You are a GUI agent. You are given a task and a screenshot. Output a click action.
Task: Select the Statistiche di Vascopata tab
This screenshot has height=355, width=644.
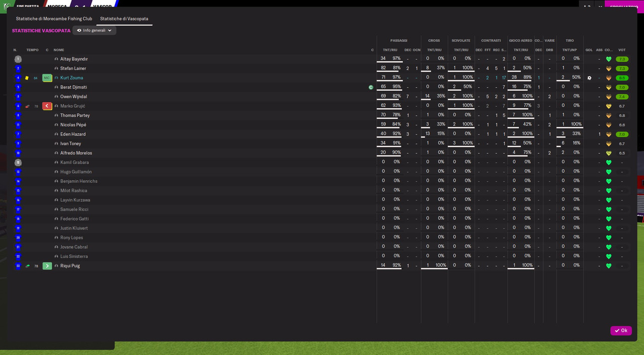(124, 19)
